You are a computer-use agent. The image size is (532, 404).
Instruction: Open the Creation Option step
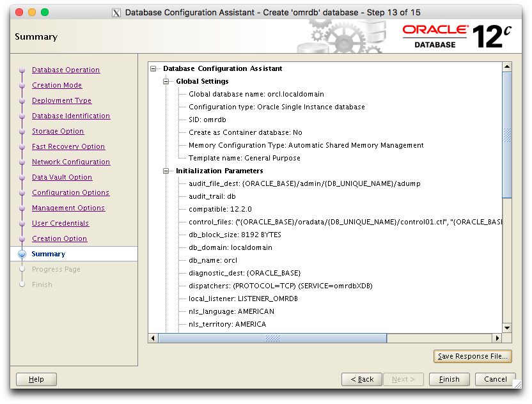click(x=59, y=238)
